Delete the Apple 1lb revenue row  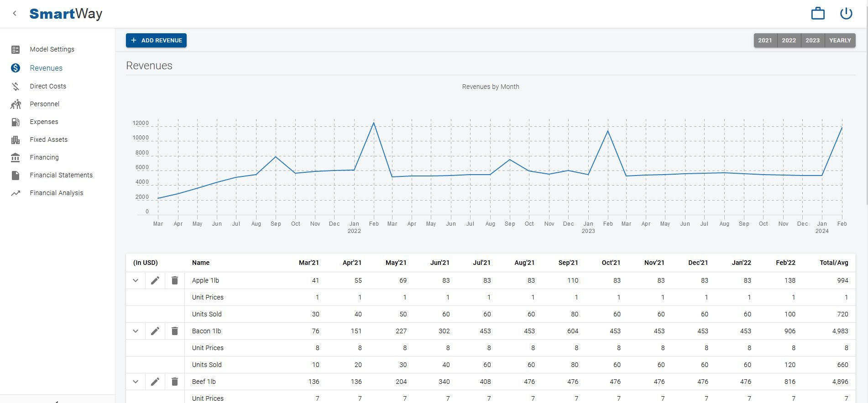click(175, 280)
